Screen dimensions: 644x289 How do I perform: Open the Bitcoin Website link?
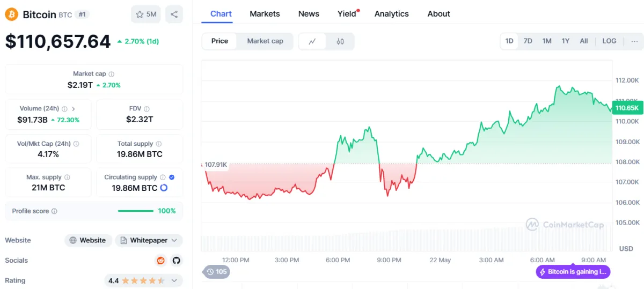point(88,240)
